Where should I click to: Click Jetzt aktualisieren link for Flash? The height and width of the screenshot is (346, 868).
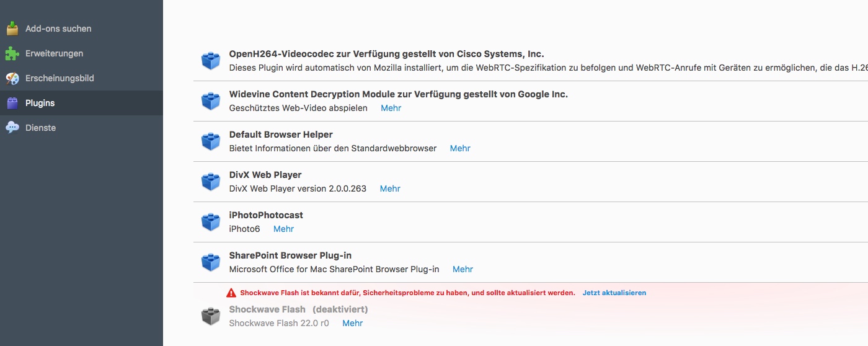click(x=614, y=293)
